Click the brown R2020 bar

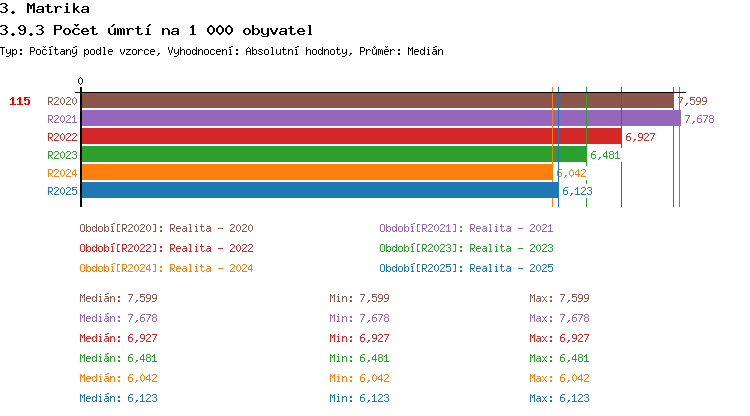377,101
